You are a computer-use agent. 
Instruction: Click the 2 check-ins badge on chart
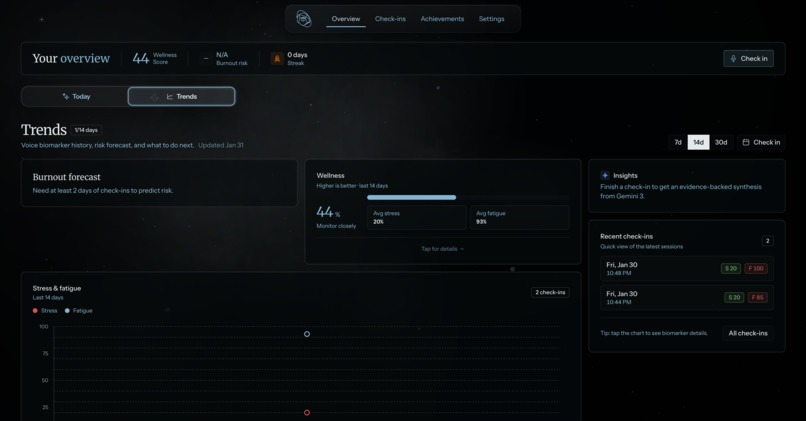pyautogui.click(x=550, y=292)
